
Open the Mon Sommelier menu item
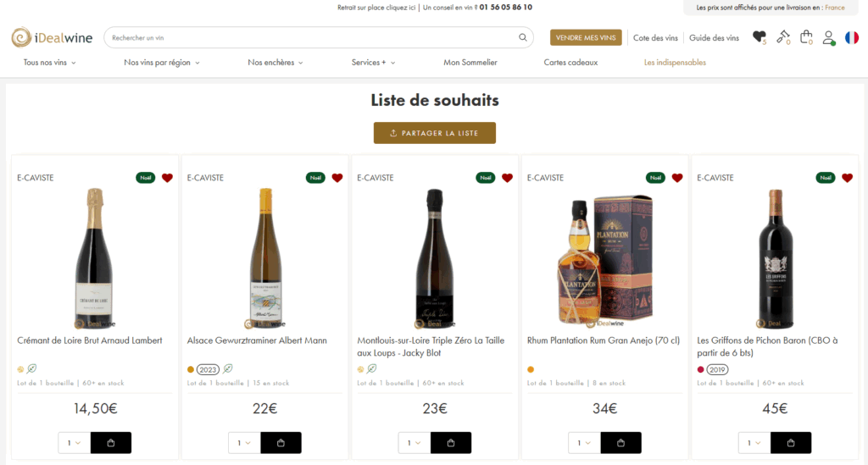click(x=470, y=63)
